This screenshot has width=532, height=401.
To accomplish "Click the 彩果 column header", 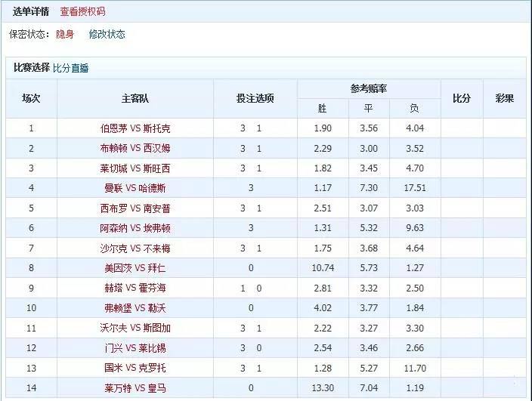I will click(504, 98).
